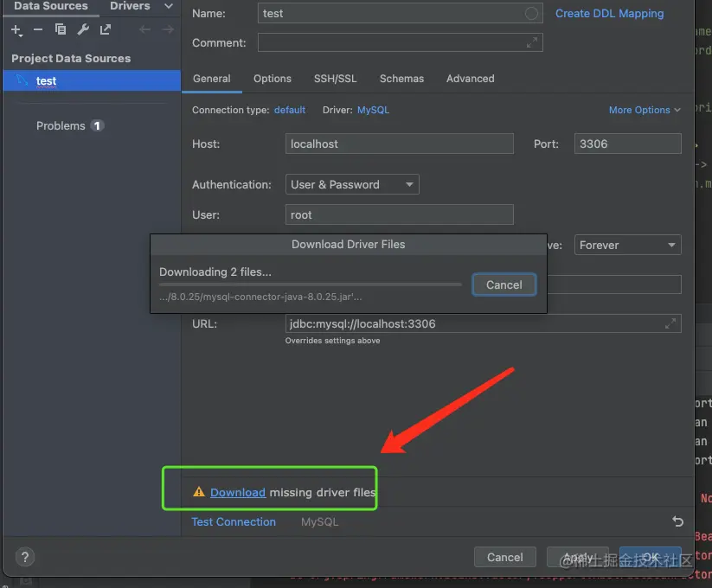
Task: Open the help question mark button
Action: [x=25, y=557]
